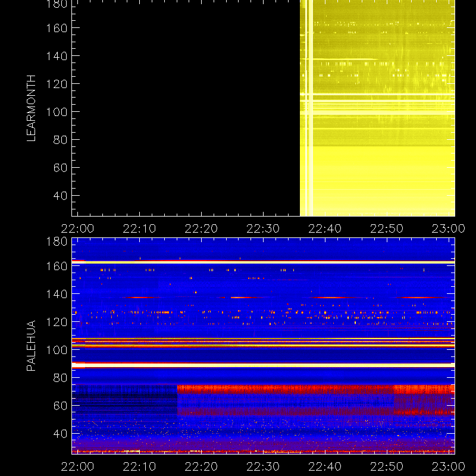Click the PALEHUA axis title
The image size is (476, 476).
(32, 346)
